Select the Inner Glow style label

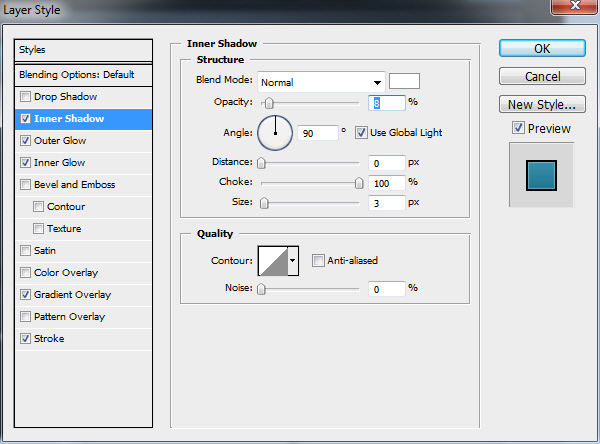pos(59,163)
